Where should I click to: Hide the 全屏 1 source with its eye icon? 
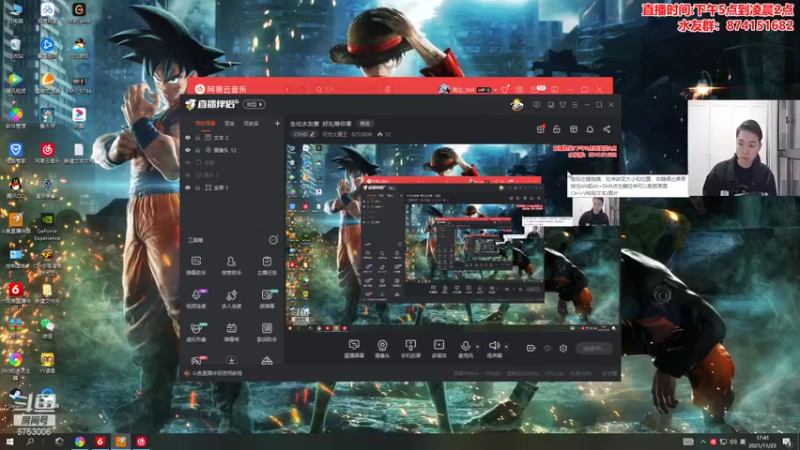click(x=188, y=188)
